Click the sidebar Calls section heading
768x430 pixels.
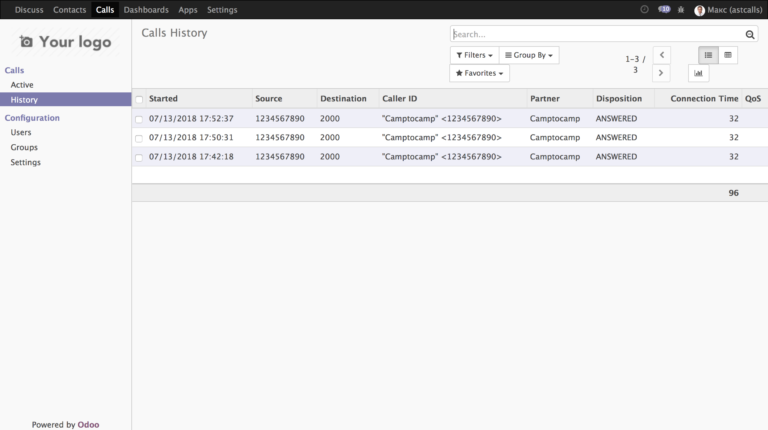coord(14,70)
